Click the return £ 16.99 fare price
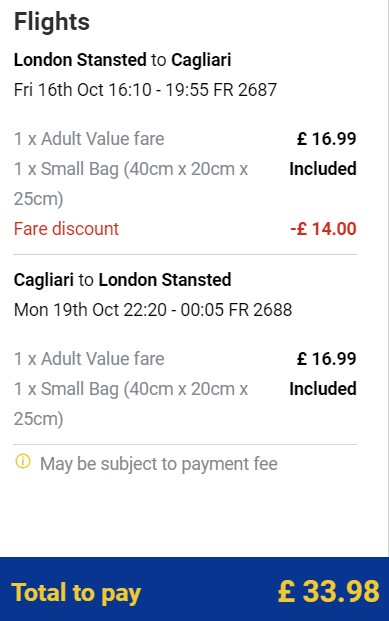Screen dimensions: 389x621 pos(327,359)
